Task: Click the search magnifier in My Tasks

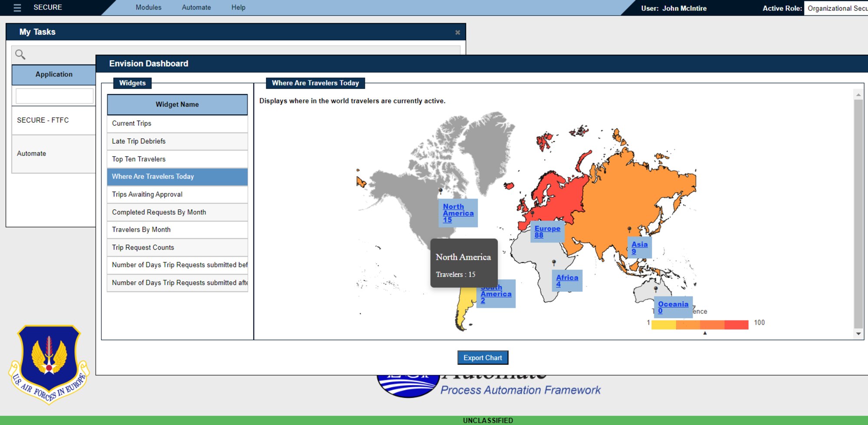Action: [x=20, y=54]
